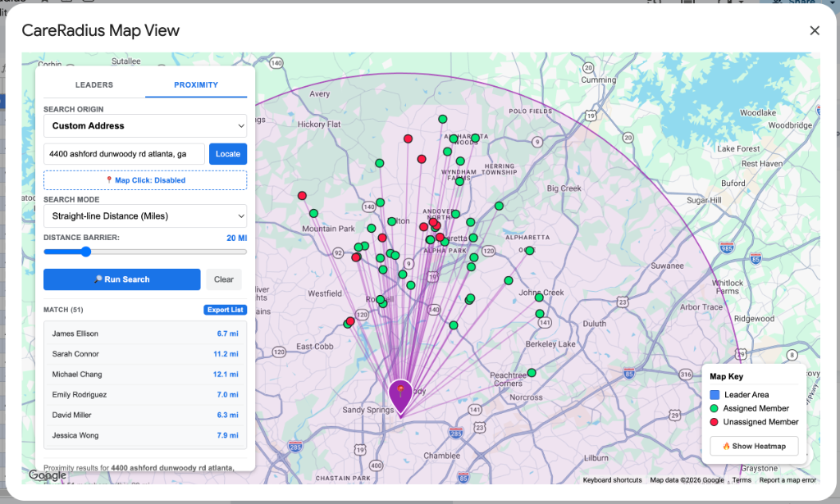The width and height of the screenshot is (840, 504).
Task: Open the Search Mode Straight-line Distance dropdown
Action: [145, 216]
